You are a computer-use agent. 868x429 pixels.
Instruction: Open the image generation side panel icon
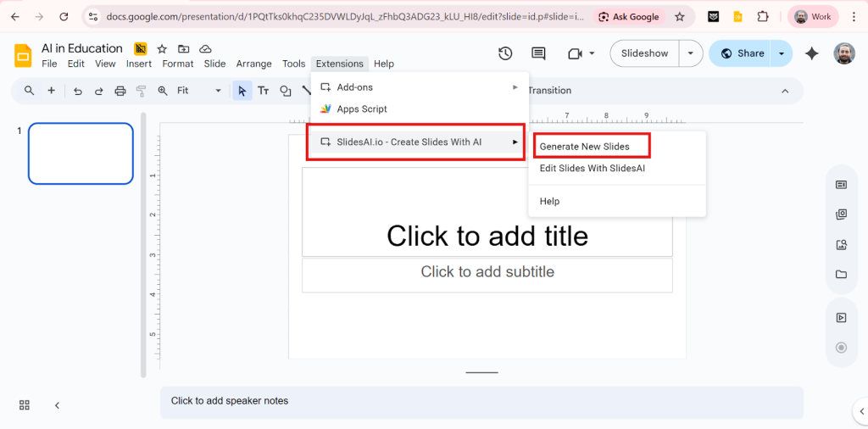coord(841,244)
